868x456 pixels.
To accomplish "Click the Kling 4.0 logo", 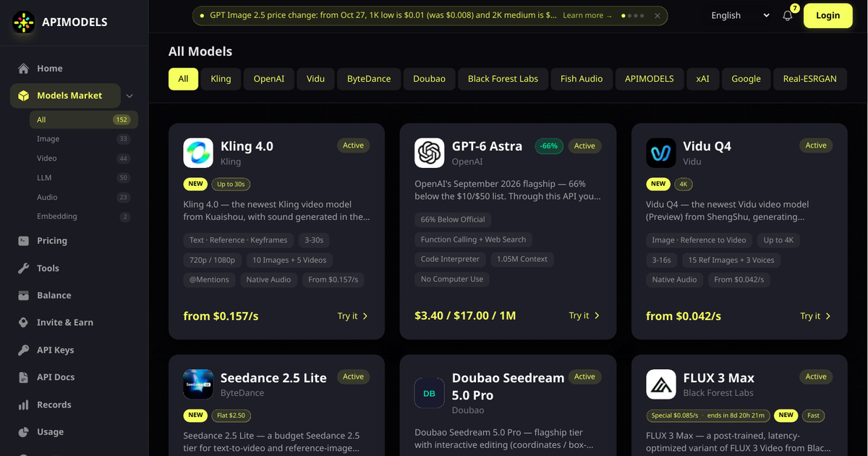I will coord(198,153).
